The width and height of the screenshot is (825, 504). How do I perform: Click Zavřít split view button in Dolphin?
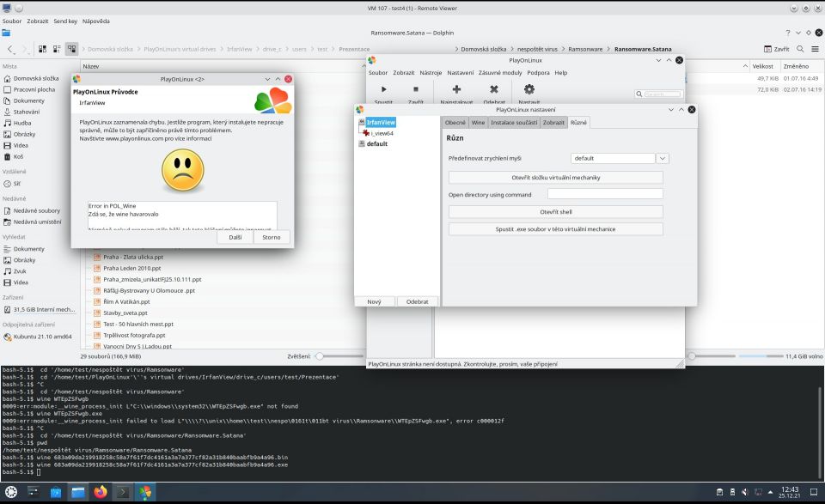[x=777, y=49]
